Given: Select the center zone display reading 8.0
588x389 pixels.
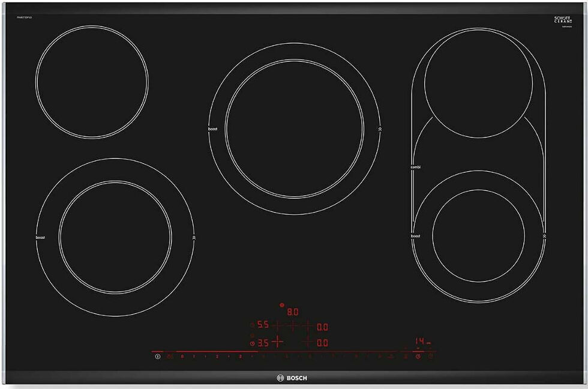Looking at the screenshot, I should [x=292, y=312].
